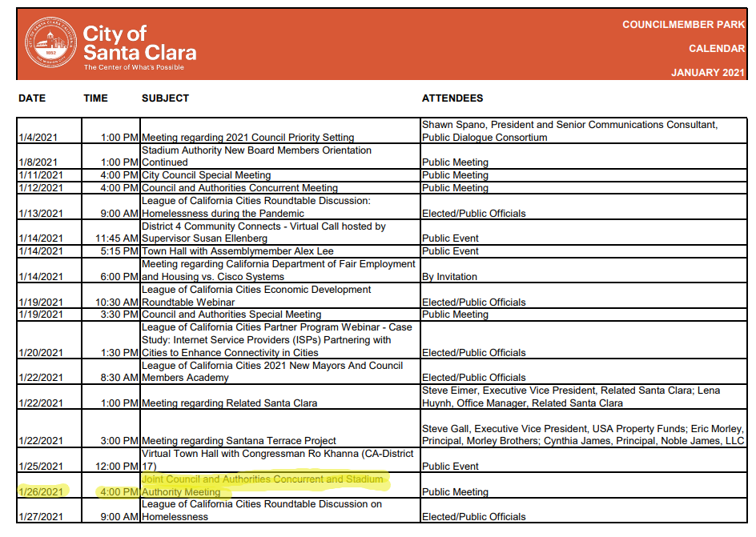The height and width of the screenshot is (537, 756).
Task: Click the 12:00 PM time cell
Action: coord(111,460)
